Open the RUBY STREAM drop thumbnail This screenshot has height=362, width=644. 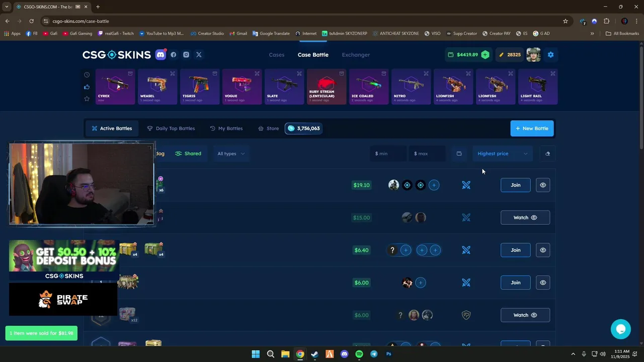click(x=326, y=86)
